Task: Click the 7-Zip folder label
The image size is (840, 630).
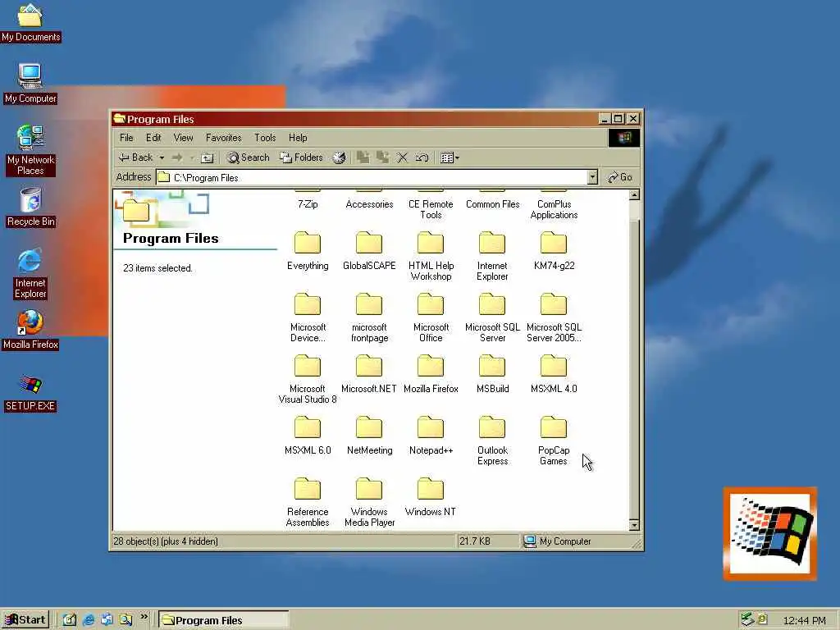Action: (308, 204)
